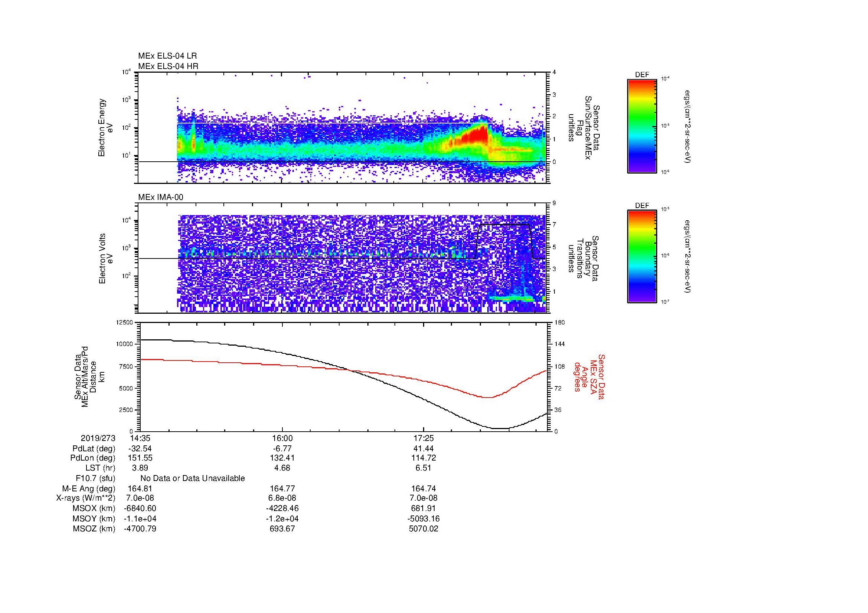Select the 'MEx ELS-04 LR' panel title

[167, 56]
